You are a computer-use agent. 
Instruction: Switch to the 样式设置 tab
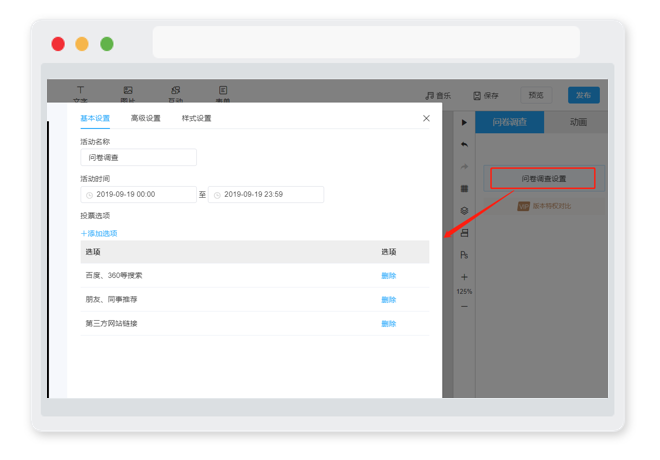pos(197,118)
